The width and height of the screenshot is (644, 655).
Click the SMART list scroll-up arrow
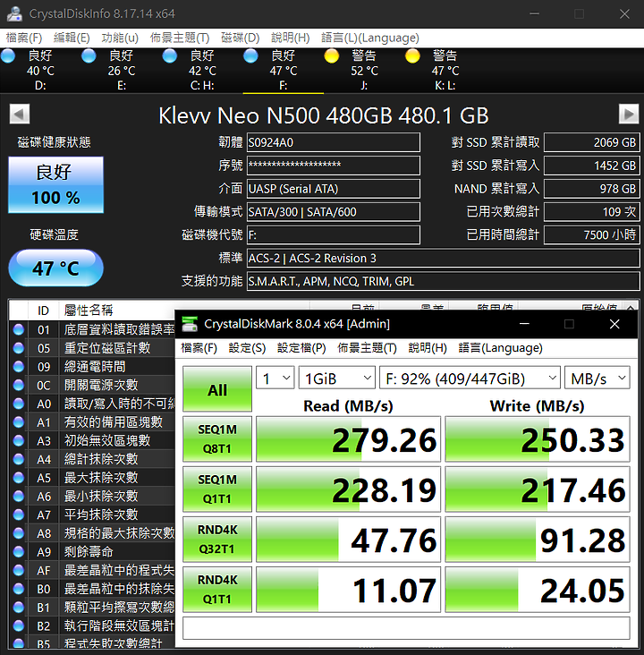coord(631,309)
